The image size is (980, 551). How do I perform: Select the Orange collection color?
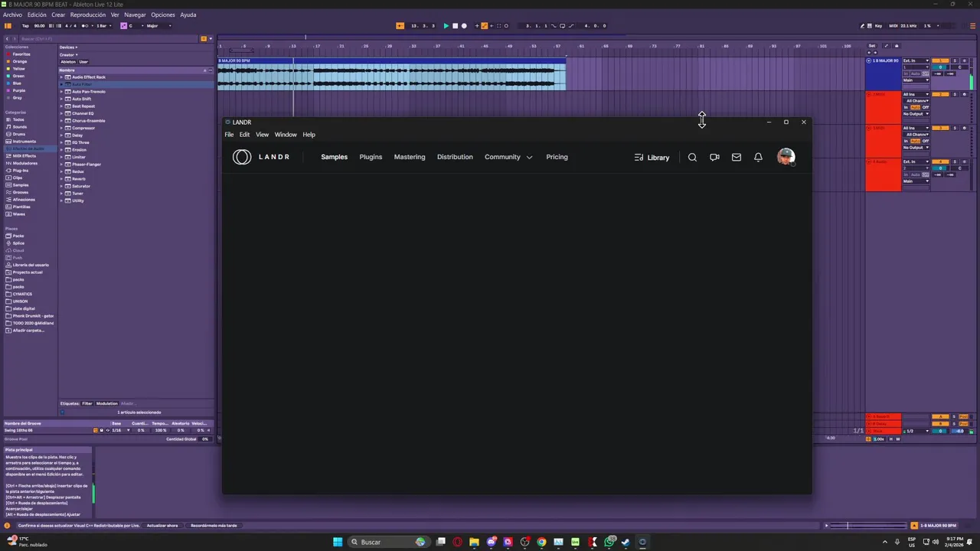(x=19, y=61)
